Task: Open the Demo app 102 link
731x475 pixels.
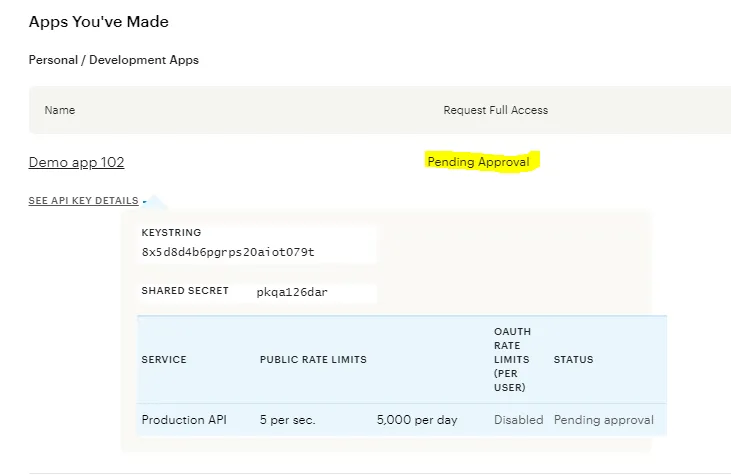Action: coord(76,162)
